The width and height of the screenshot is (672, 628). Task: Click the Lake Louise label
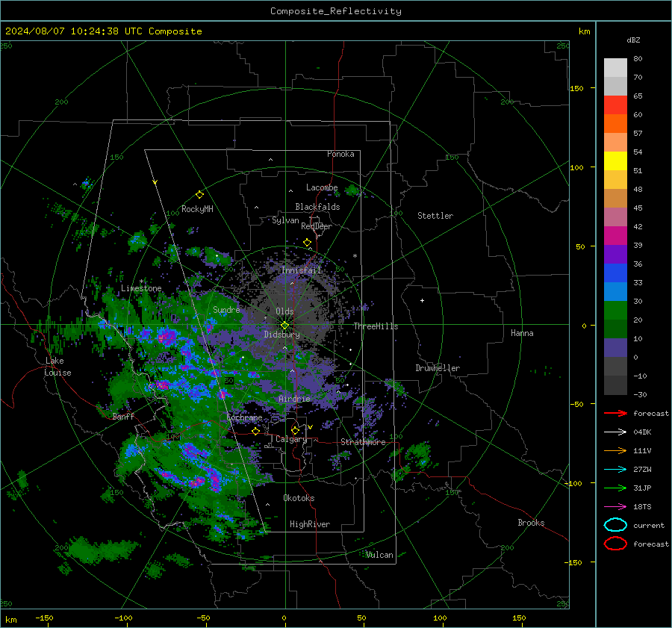pos(57,367)
